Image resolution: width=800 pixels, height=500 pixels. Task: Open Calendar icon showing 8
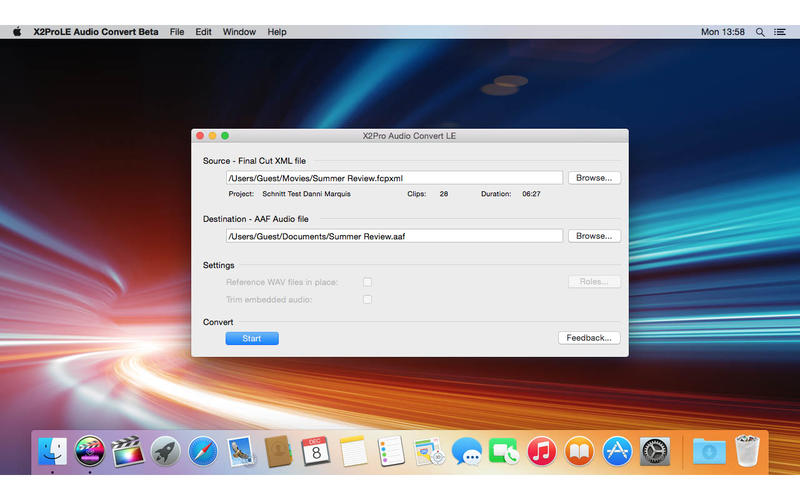(315, 451)
